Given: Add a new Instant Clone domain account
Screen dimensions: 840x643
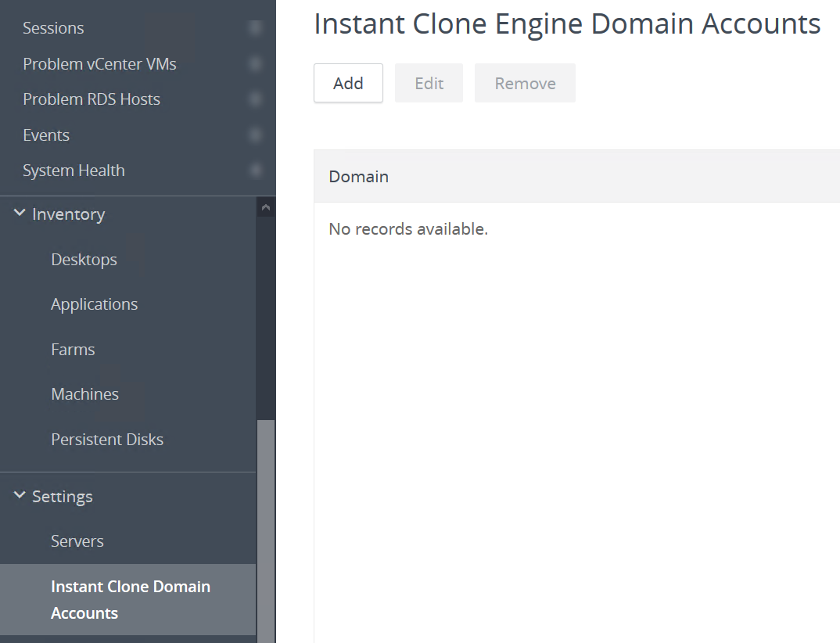Looking at the screenshot, I should tap(347, 82).
